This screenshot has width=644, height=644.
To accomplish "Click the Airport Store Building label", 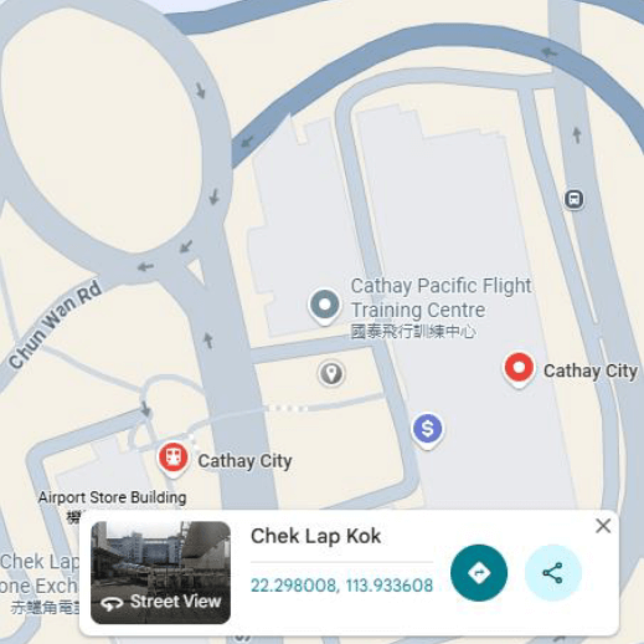I will pyautogui.click(x=112, y=497).
